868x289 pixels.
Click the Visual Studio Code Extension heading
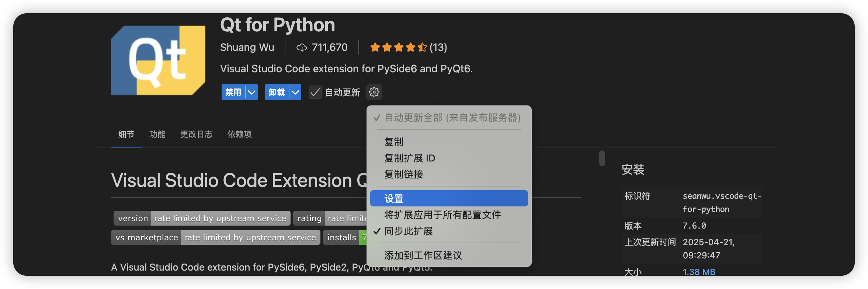coord(239,180)
